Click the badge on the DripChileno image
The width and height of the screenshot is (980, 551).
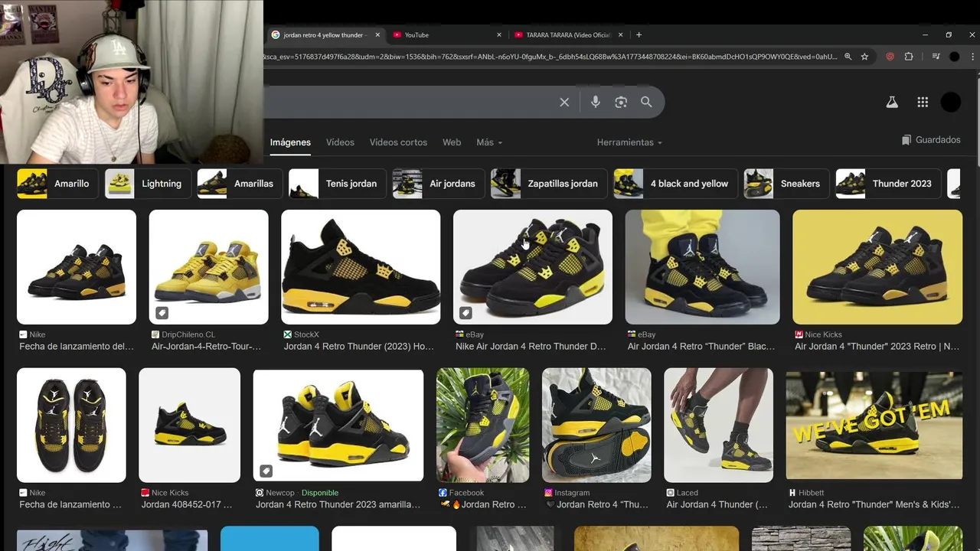(162, 313)
